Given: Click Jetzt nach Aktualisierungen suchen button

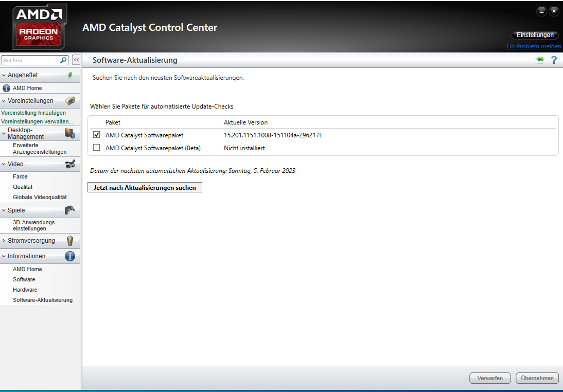Looking at the screenshot, I should coord(145,187).
